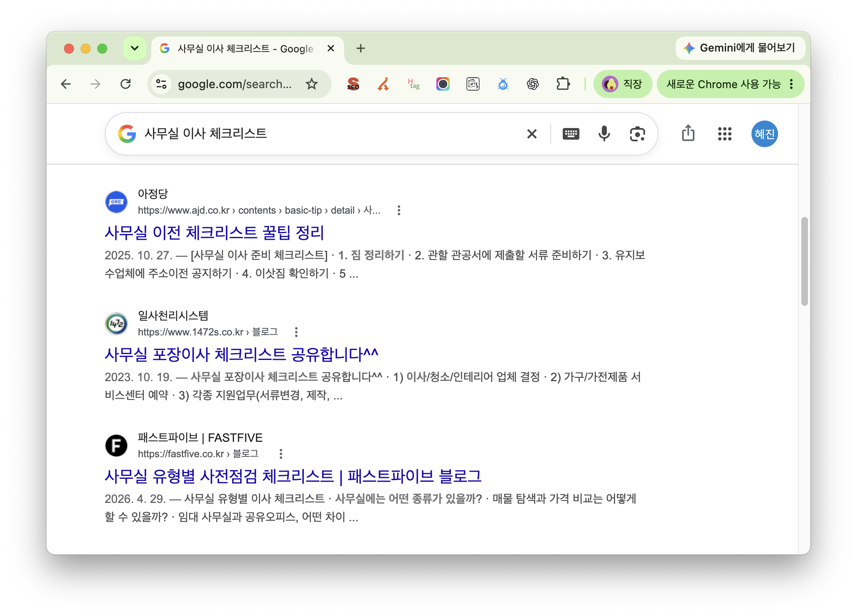The image size is (857, 616).
Task: Open the SEO extension icon
Action: click(x=353, y=84)
